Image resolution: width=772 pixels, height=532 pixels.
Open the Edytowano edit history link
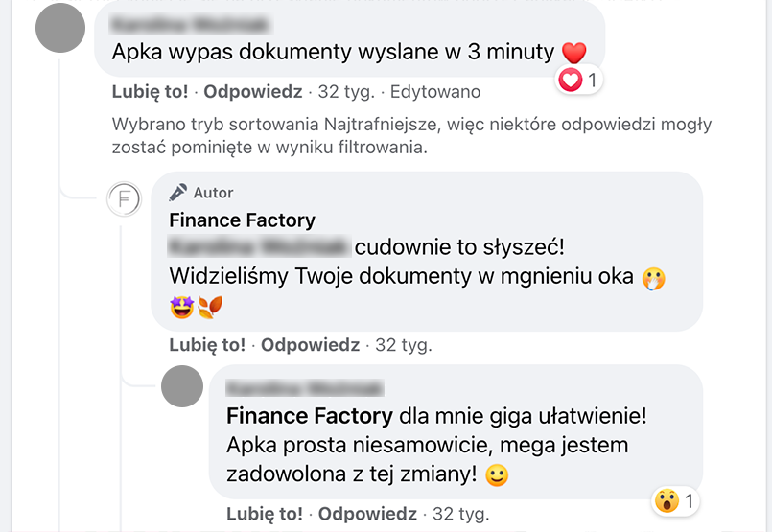point(435,92)
